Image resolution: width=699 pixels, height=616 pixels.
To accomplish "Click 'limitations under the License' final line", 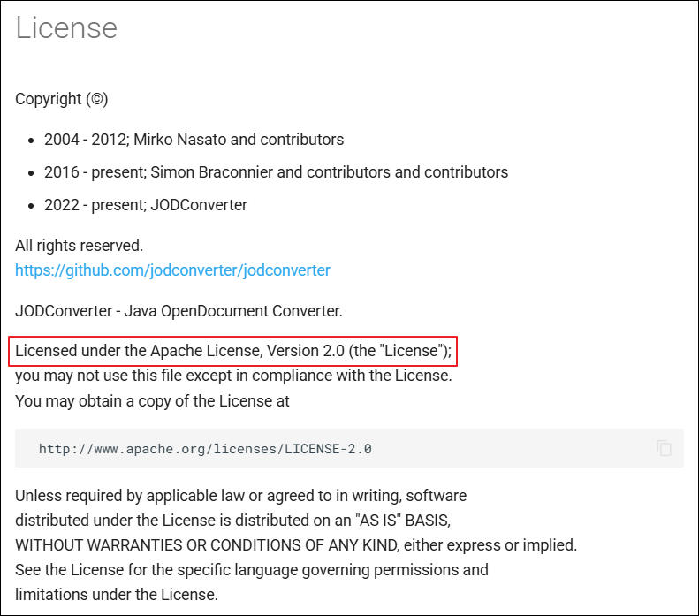I will 117,595.
